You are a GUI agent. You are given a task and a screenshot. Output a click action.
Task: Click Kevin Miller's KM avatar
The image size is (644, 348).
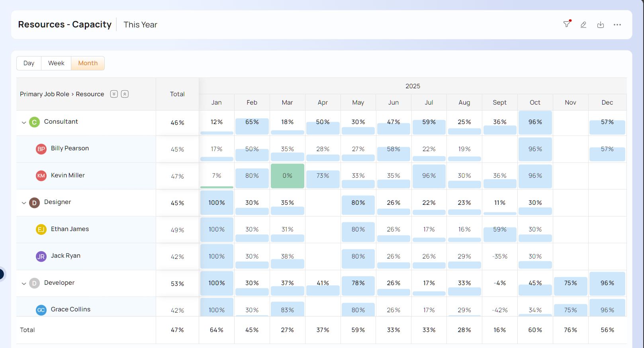41,176
